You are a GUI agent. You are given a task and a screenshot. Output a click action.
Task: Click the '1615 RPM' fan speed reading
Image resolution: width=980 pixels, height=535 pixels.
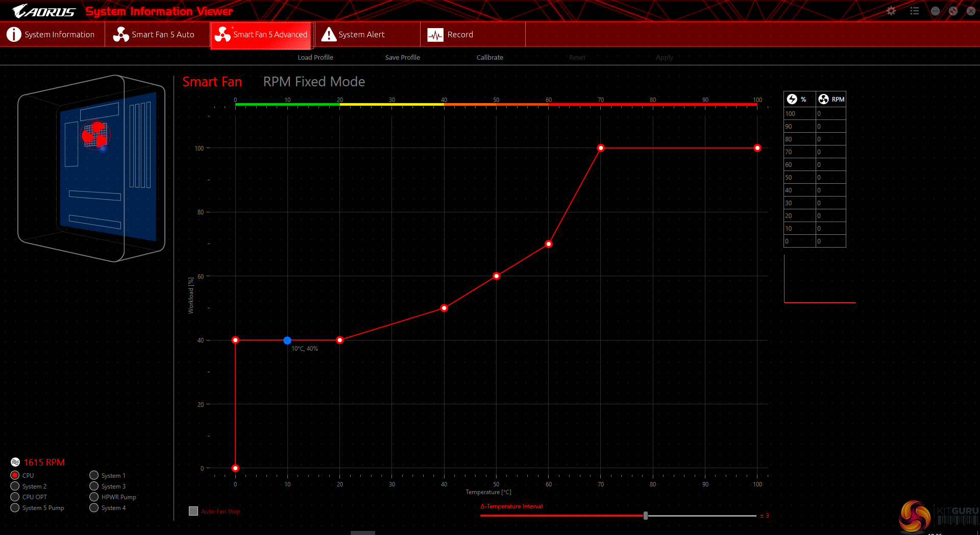[44, 462]
